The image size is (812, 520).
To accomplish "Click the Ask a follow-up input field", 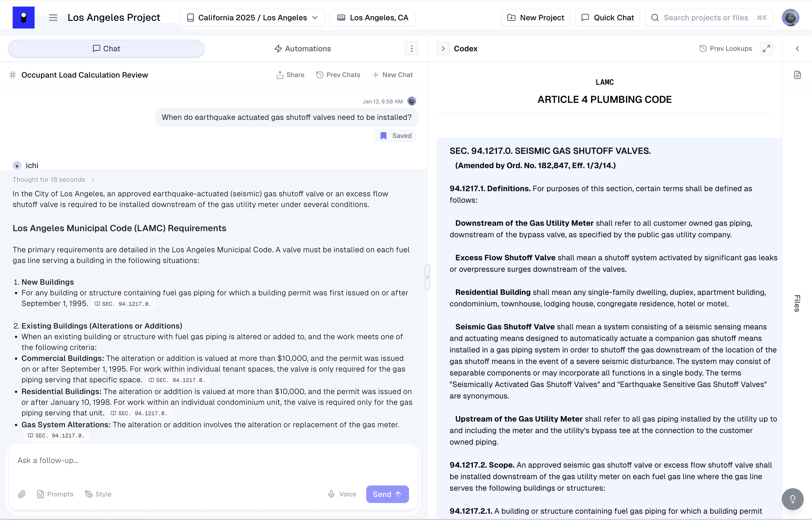I will [213, 460].
